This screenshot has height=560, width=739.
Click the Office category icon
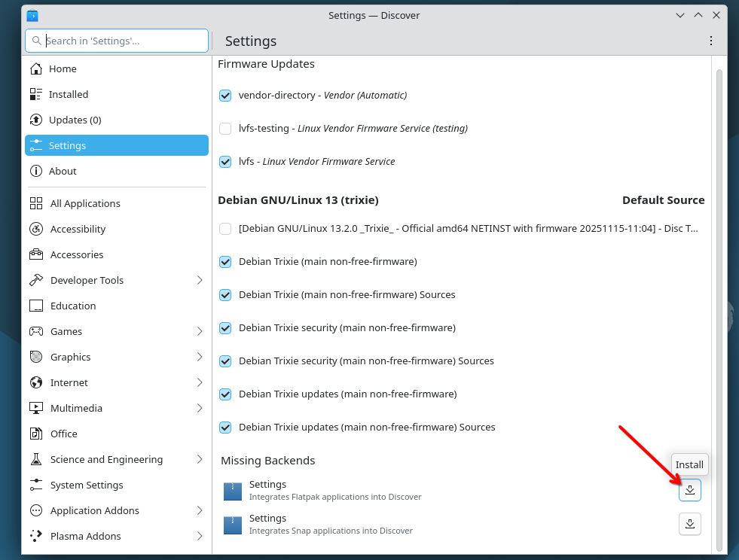pos(36,434)
